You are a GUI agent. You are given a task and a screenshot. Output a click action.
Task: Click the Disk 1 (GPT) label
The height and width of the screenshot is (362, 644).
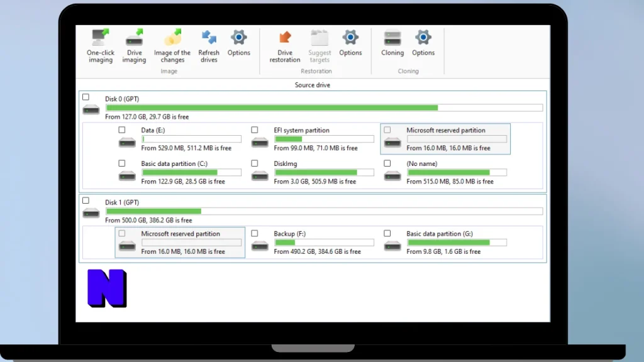click(122, 202)
